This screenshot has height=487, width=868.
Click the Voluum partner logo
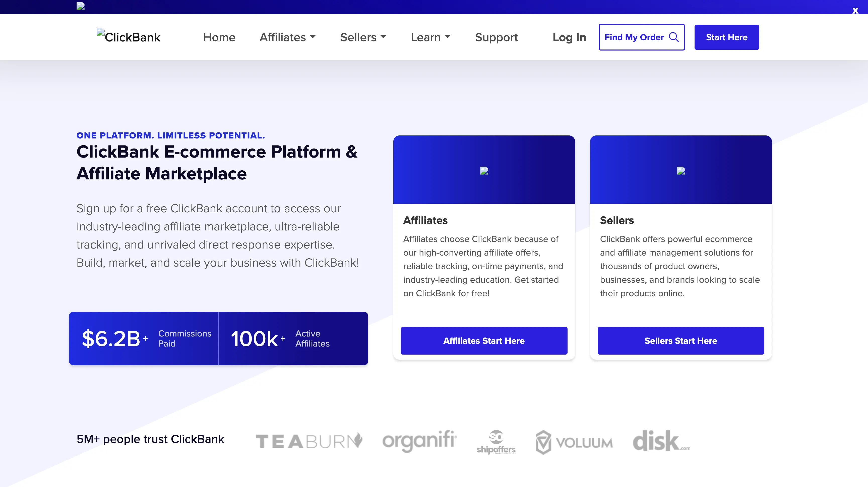point(574,442)
